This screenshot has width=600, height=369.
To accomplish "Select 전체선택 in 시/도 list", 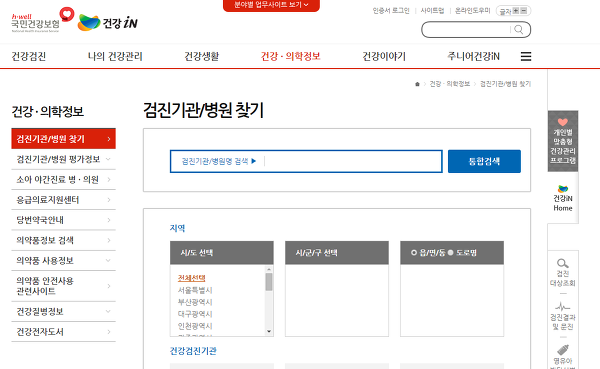I will pos(191,278).
